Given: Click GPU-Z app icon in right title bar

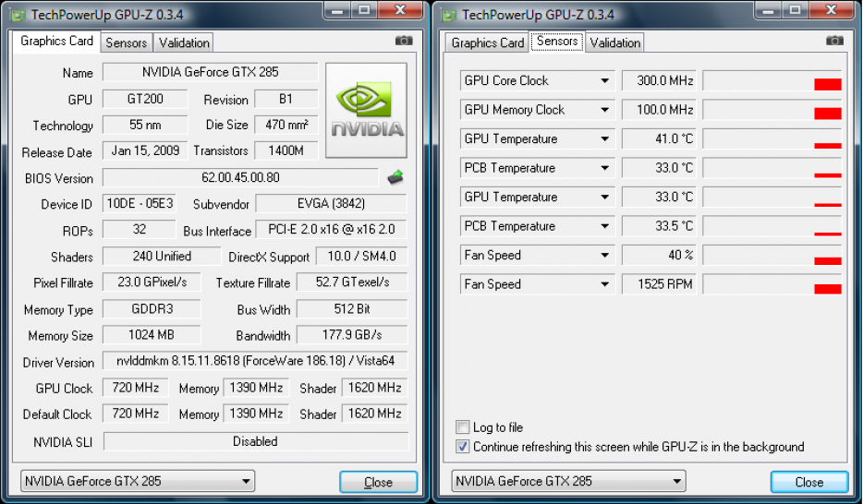Looking at the screenshot, I should [x=449, y=15].
